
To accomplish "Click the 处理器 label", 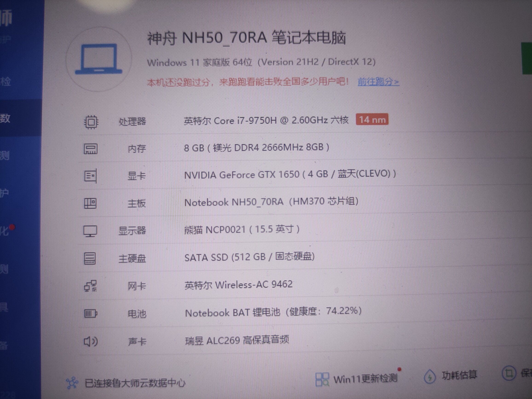I will pyautogui.click(x=132, y=122).
